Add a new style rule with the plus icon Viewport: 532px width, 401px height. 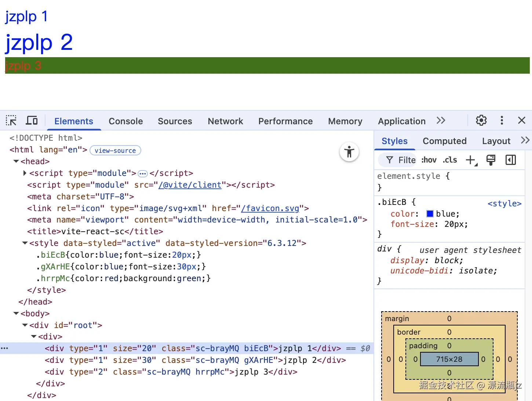(x=471, y=160)
